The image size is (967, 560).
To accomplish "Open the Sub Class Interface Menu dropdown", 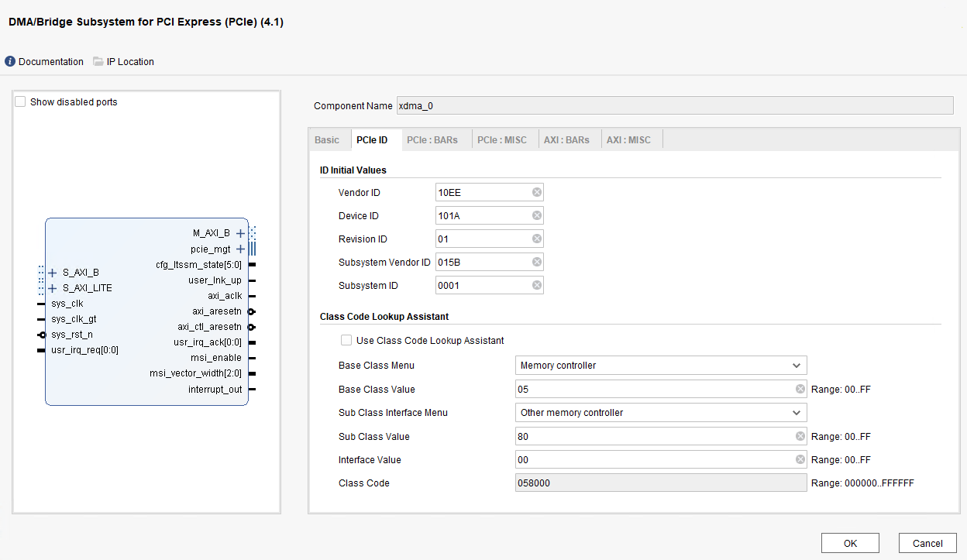I will click(x=797, y=412).
